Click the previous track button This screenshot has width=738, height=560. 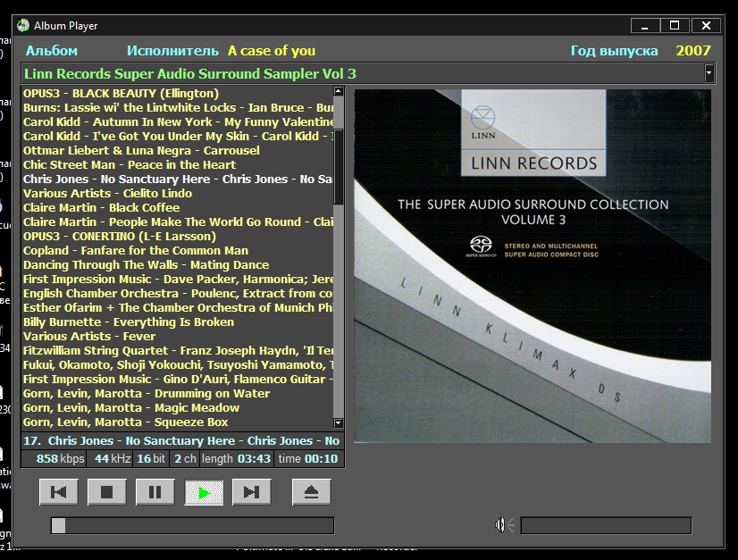pos(58,492)
